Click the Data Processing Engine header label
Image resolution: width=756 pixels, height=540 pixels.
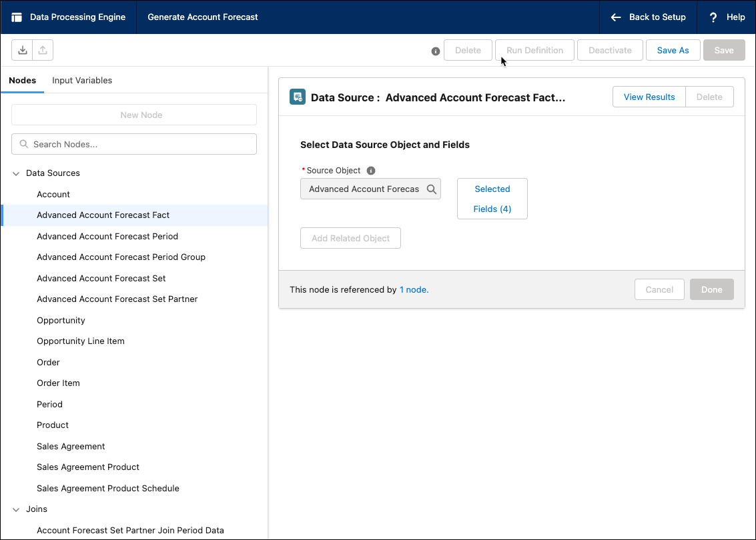77,17
